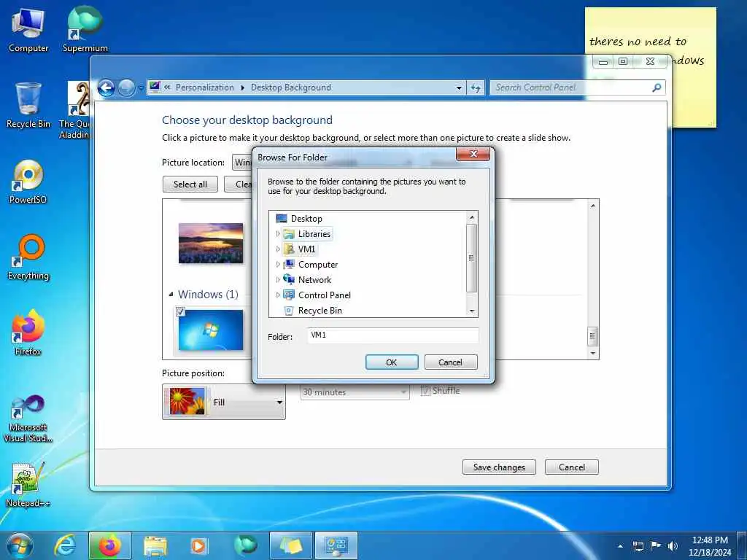Toggle the Shuffle checkbox
The width and height of the screenshot is (747, 560).
click(425, 391)
